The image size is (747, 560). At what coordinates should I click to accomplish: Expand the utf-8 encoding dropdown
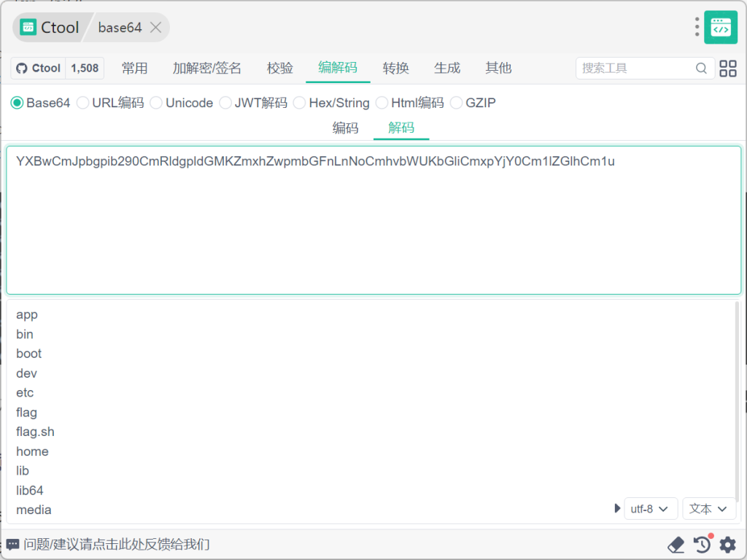[x=651, y=509]
